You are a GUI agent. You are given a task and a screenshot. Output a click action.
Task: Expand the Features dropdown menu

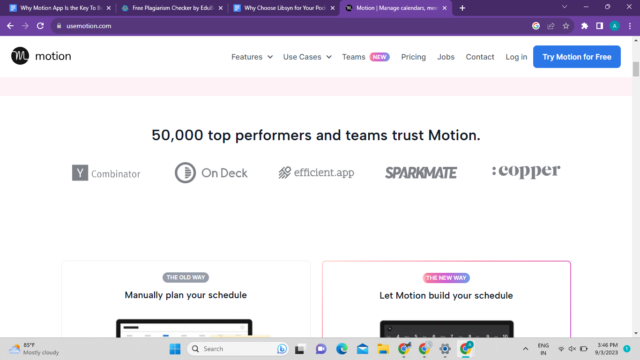point(252,57)
